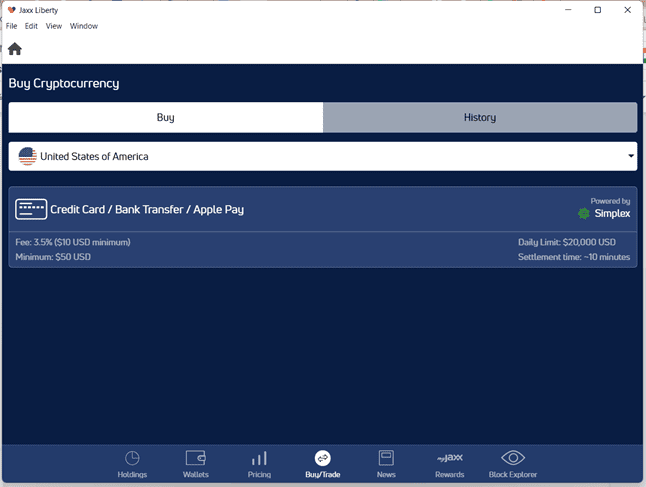This screenshot has height=487, width=646.
Task: Click the Powered by label
Action: [610, 201]
